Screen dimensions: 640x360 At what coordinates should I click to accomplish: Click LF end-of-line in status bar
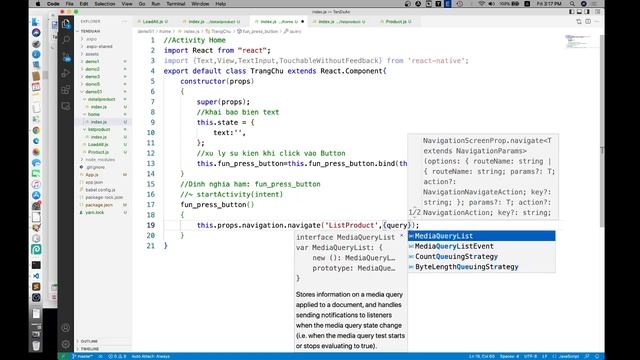coord(544,356)
